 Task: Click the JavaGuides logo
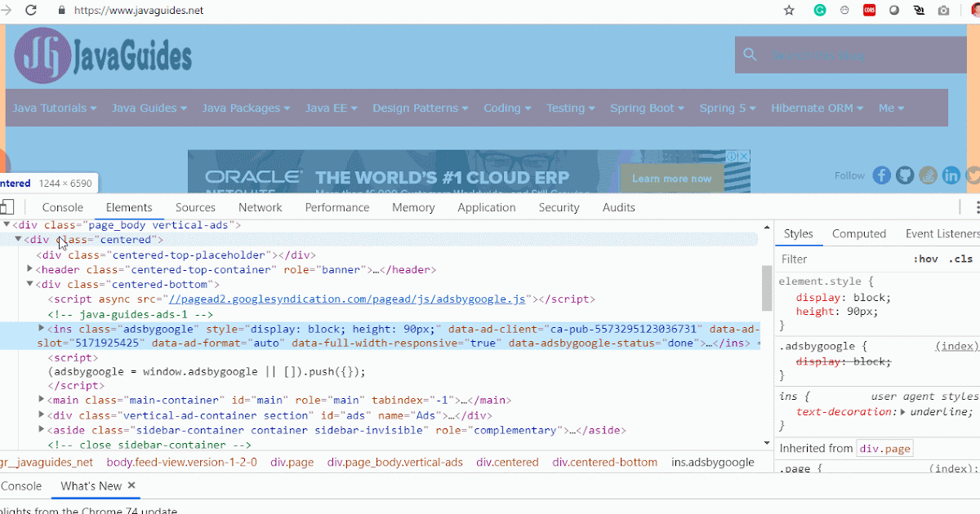(x=103, y=56)
